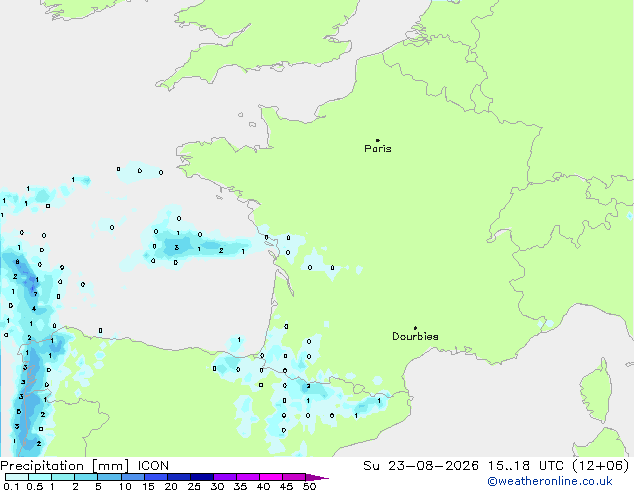The width and height of the screenshot is (634, 490).
Task: Pick the legend swatch between 0.5 and 1
Action: pos(40,477)
